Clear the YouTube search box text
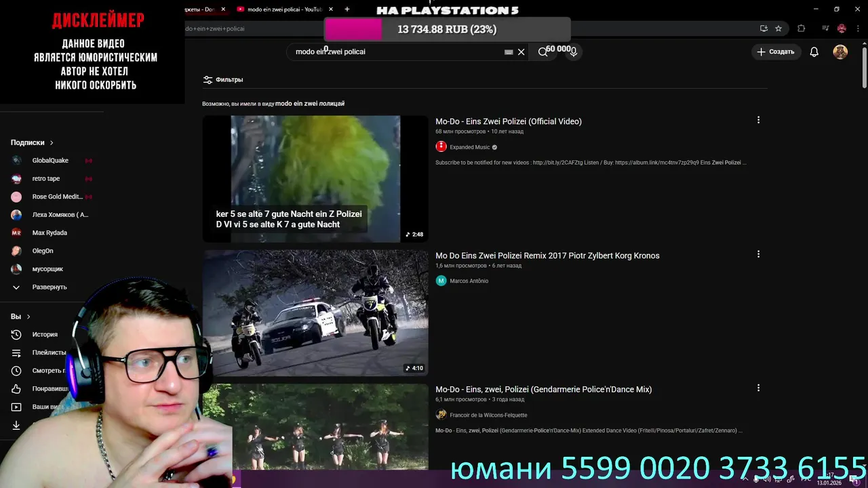This screenshot has height=488, width=868. pos(521,52)
